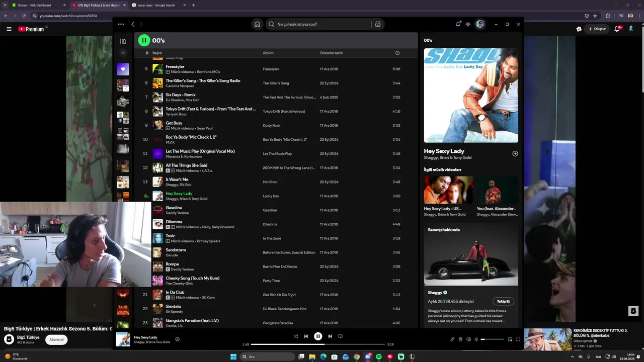
Task: Pause playback in the bottom player bar
Action: click(x=318, y=336)
